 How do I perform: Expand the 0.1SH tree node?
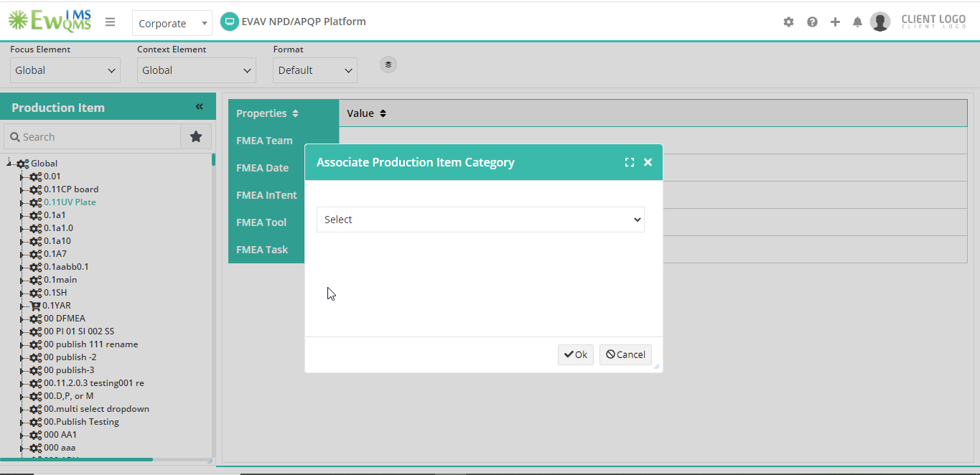22,293
